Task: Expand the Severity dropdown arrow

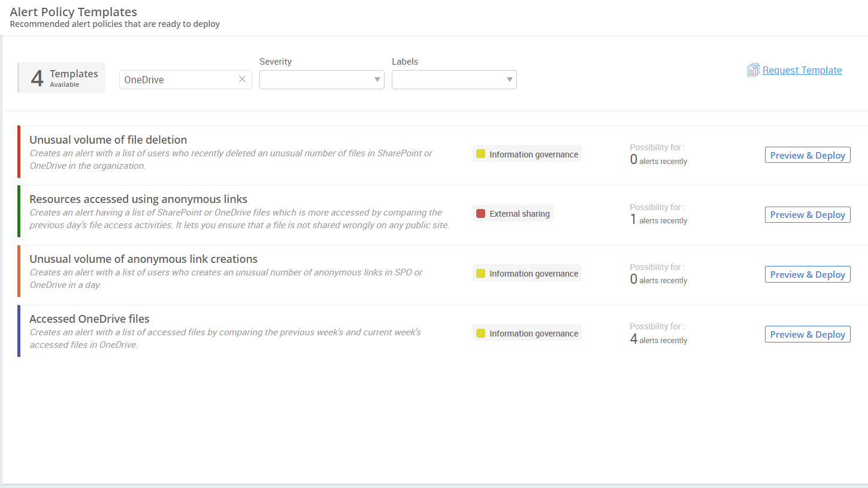Action: coord(377,79)
